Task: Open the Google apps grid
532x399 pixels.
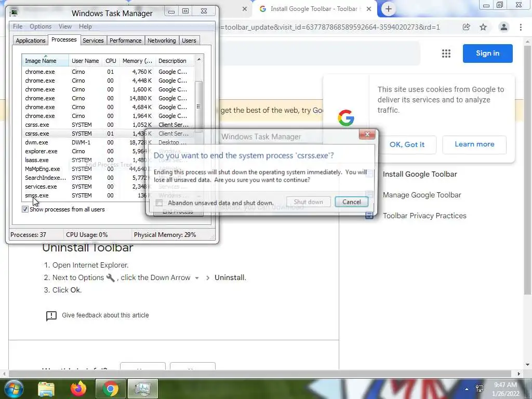Action: [446, 54]
